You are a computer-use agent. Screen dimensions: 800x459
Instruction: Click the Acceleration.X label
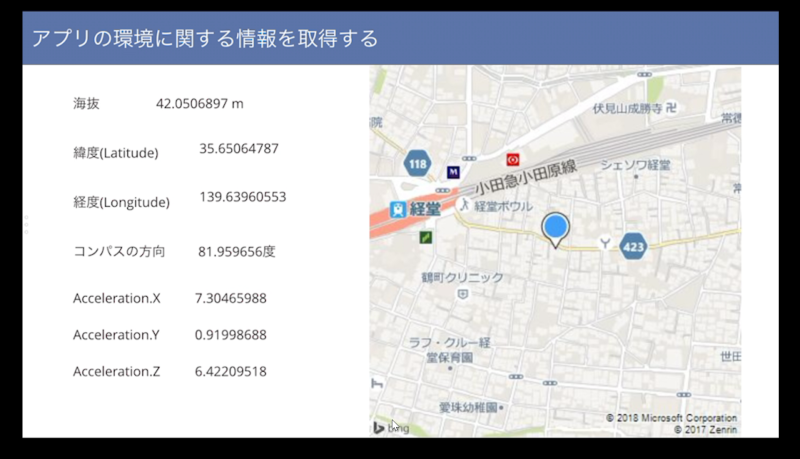pyautogui.click(x=117, y=298)
